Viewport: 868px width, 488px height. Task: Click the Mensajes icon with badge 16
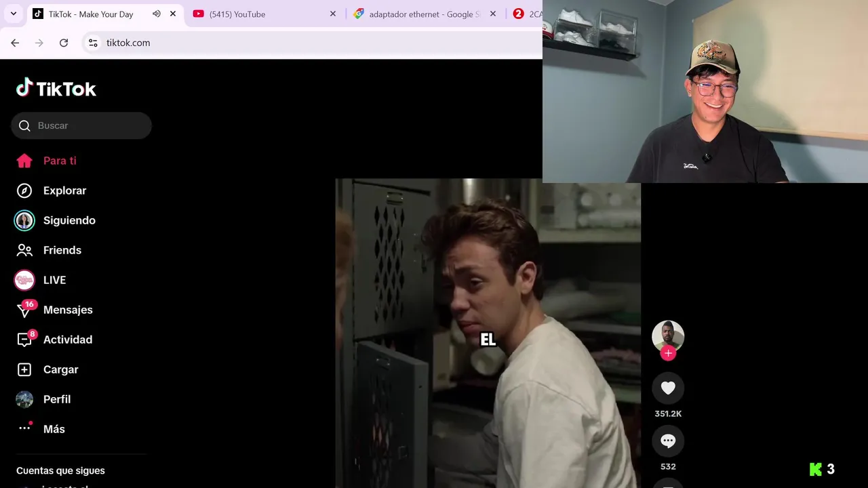click(x=25, y=310)
